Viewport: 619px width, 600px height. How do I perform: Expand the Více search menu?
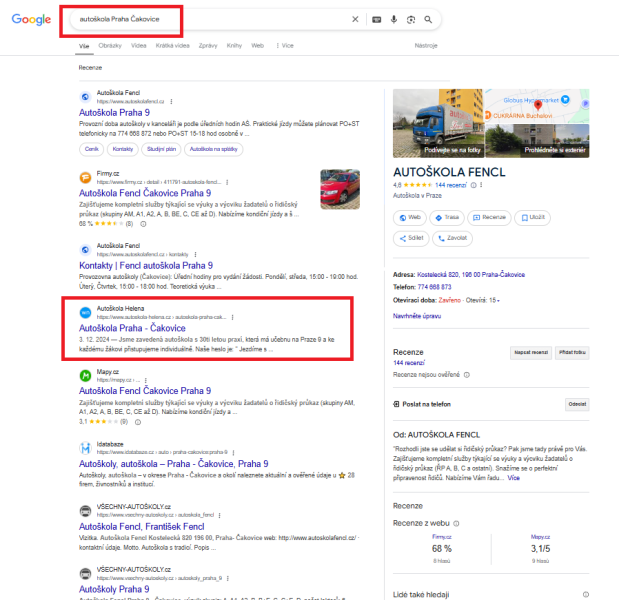pos(285,46)
